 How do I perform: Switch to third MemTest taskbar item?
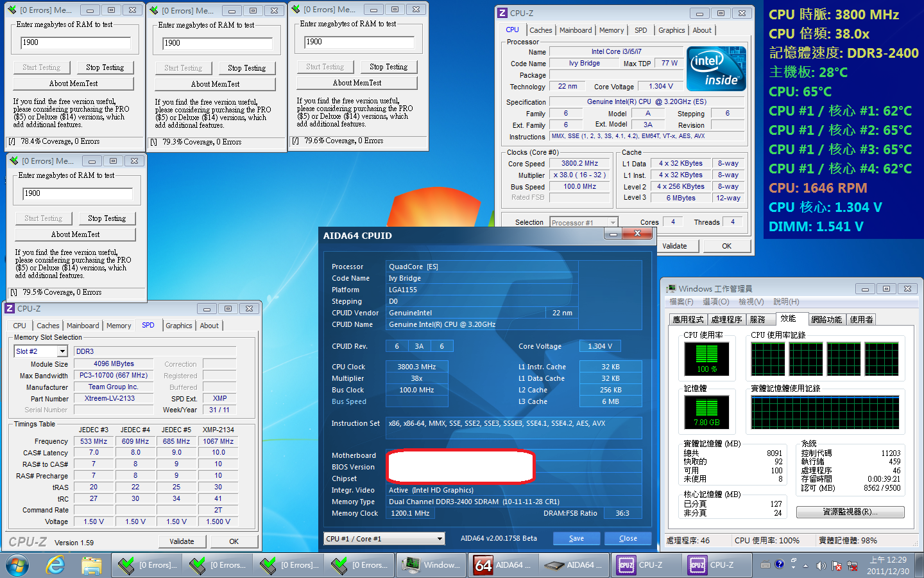tap(289, 565)
